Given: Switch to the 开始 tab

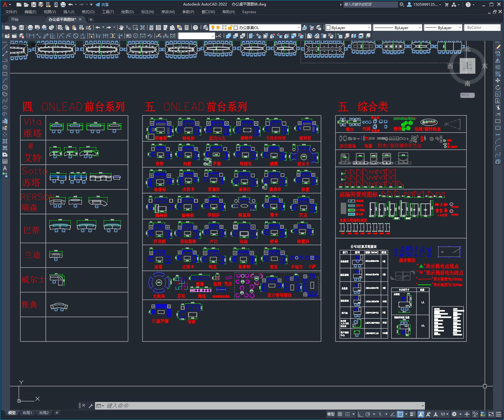Looking at the screenshot, I should coord(15,19).
